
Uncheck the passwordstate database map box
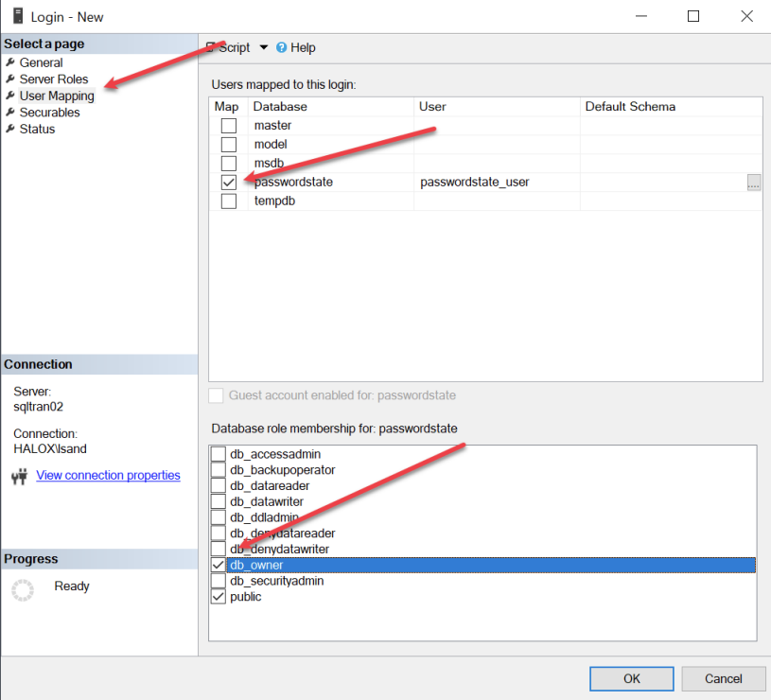tap(229, 183)
